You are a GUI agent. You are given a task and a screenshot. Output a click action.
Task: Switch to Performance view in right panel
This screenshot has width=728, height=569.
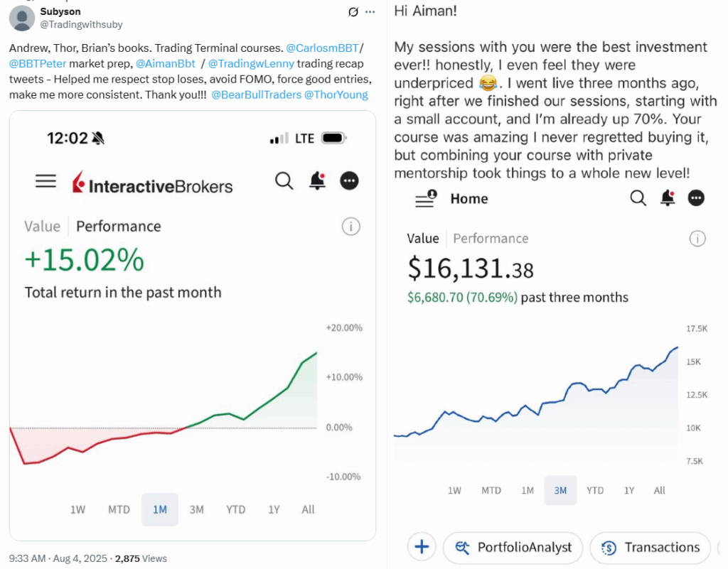[x=491, y=239]
